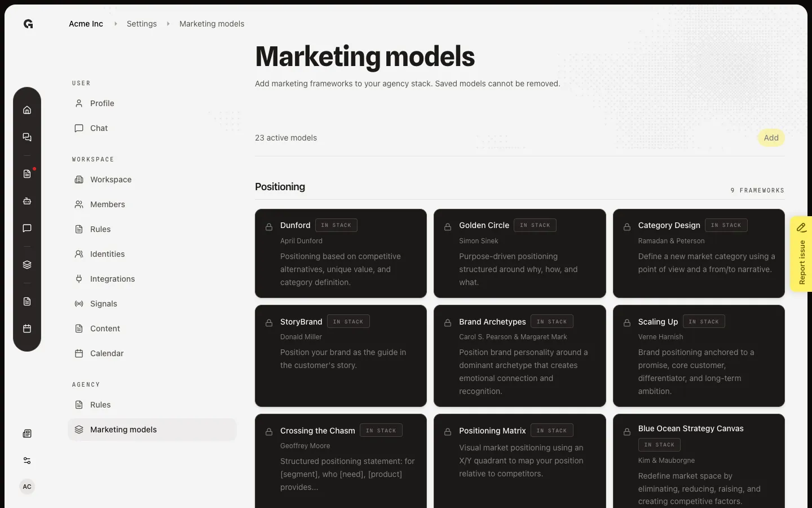Click the 23 active models text
This screenshot has height=508, width=812.
286,138
